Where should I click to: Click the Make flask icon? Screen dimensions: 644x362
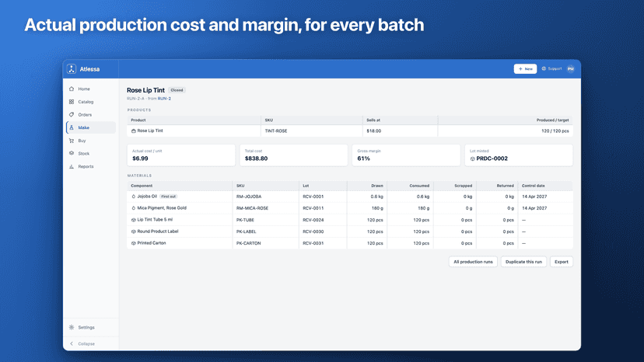(72, 127)
